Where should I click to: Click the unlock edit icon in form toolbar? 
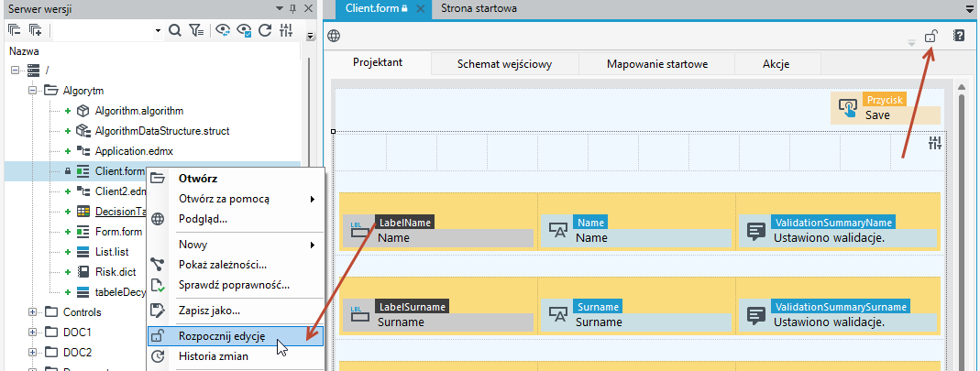(x=930, y=37)
